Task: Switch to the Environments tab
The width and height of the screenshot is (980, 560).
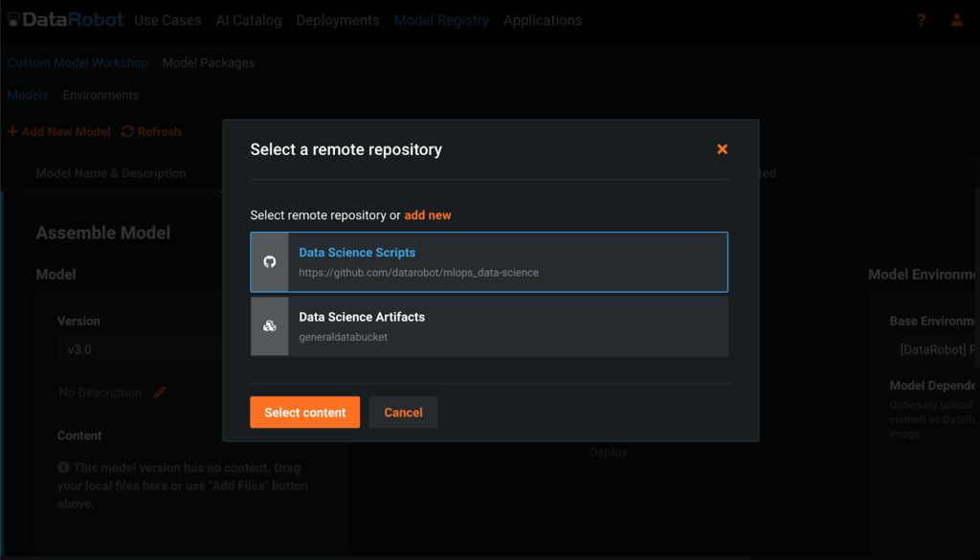Action: click(x=100, y=95)
